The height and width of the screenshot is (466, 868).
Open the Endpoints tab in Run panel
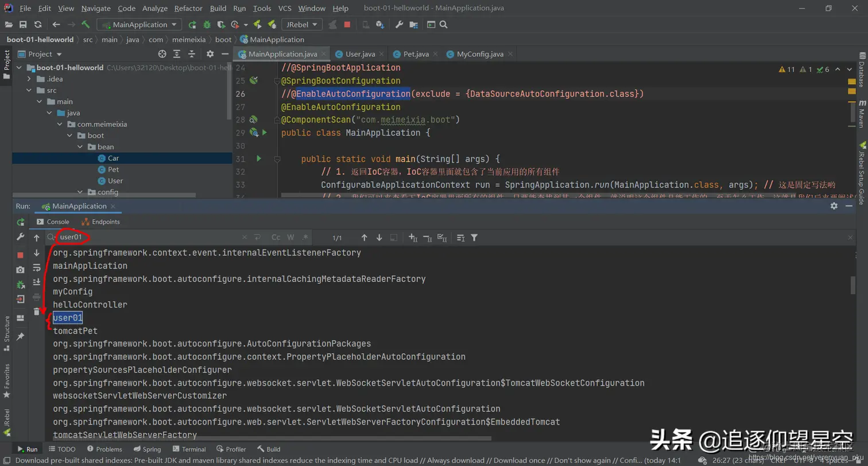[101, 222]
